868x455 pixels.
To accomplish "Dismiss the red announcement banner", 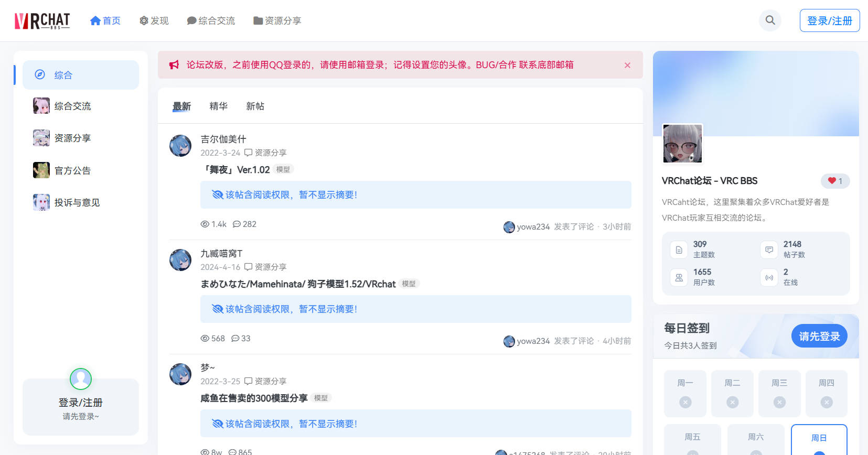I will [627, 65].
